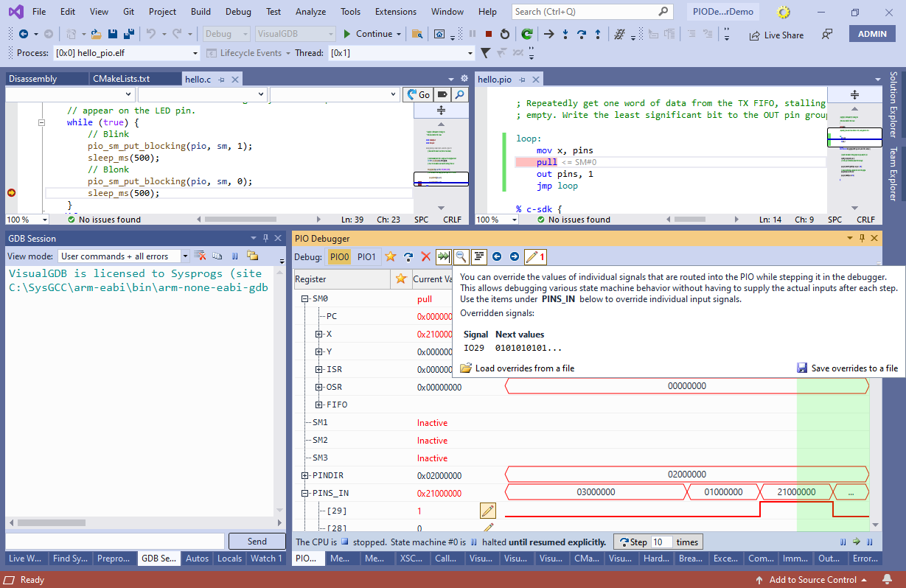
Task: Click the yellow star icon in the PIO Debugger toolbar
Action: coord(390,256)
